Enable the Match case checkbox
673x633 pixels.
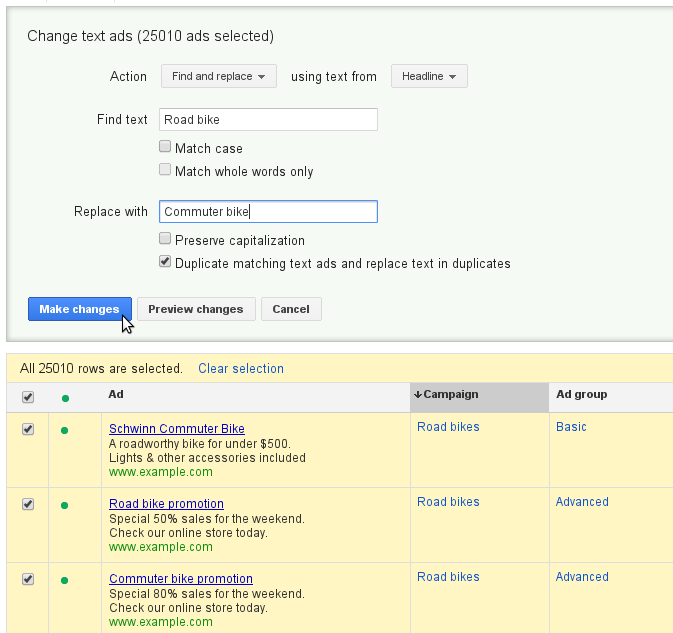click(x=165, y=147)
